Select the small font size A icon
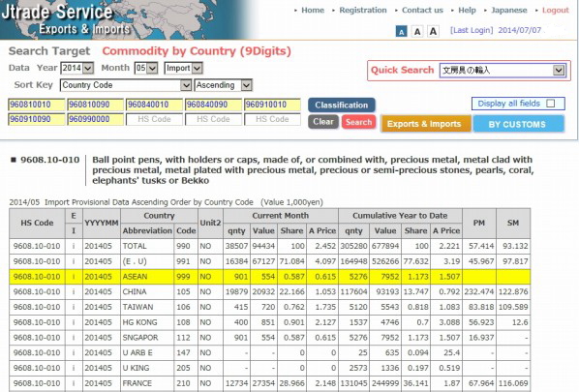This screenshot has width=579, height=392. 402,32
